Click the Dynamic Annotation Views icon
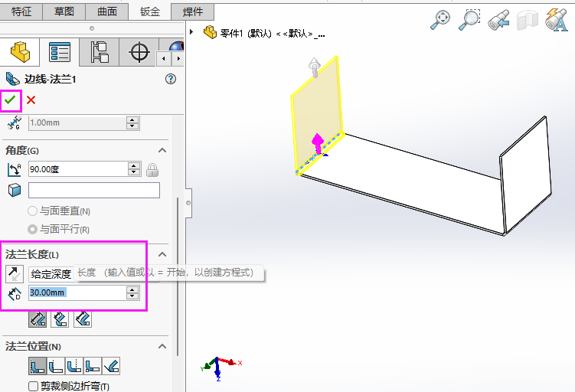The width and height of the screenshot is (575, 392). click(557, 19)
